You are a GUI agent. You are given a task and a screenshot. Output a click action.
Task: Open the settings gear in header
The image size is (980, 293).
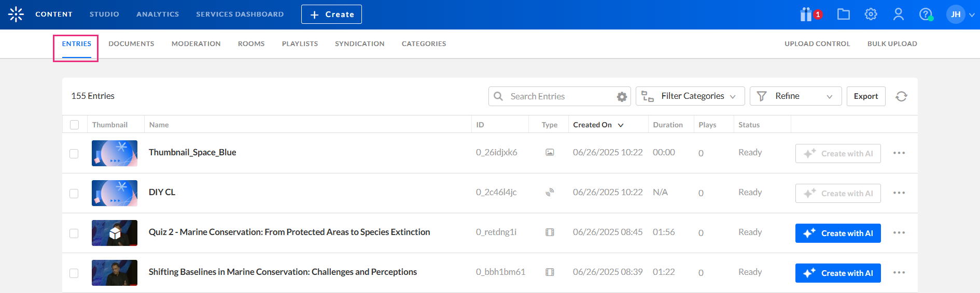(871, 14)
